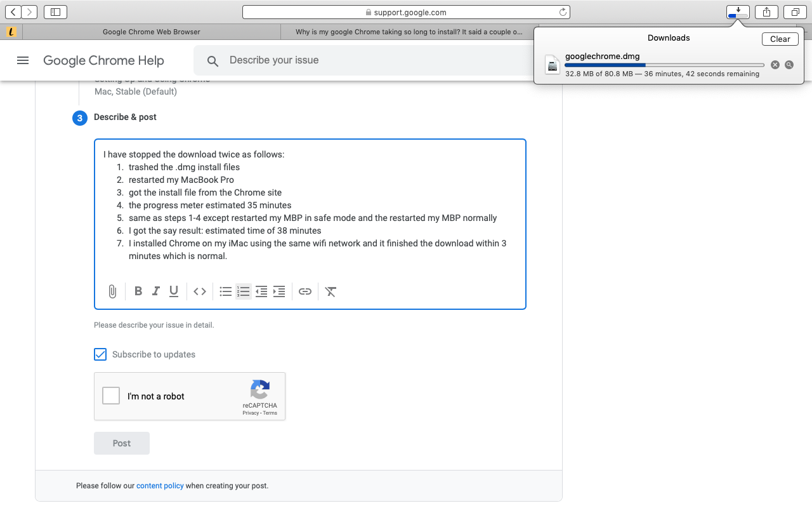Reload the page with the refresh icon
Viewport: 812px width, 508px height.
[x=563, y=12]
